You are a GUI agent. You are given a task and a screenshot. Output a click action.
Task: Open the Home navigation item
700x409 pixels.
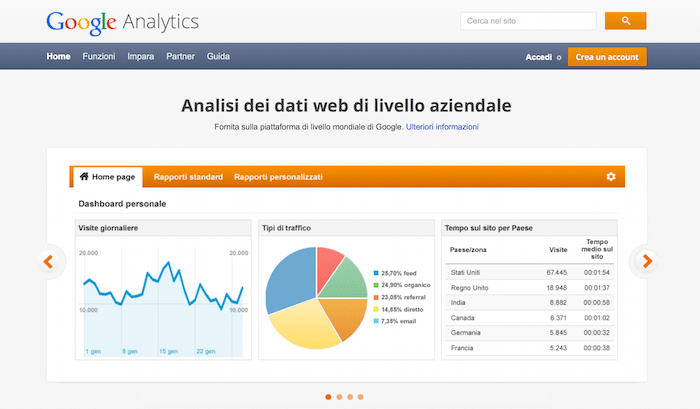click(x=58, y=56)
